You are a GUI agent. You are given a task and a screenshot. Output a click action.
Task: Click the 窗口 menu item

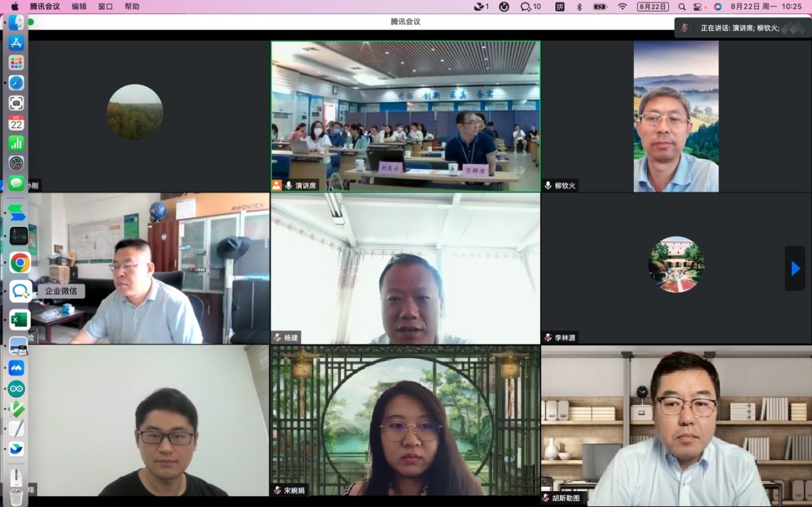point(106,7)
